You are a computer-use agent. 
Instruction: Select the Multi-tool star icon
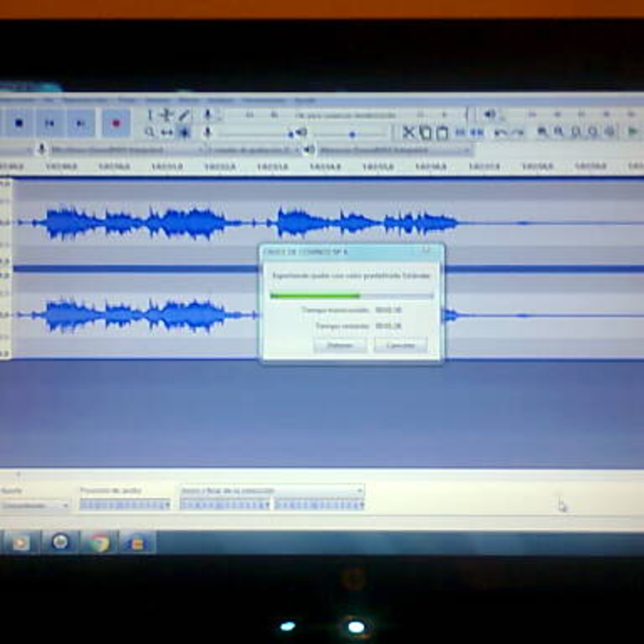184,132
